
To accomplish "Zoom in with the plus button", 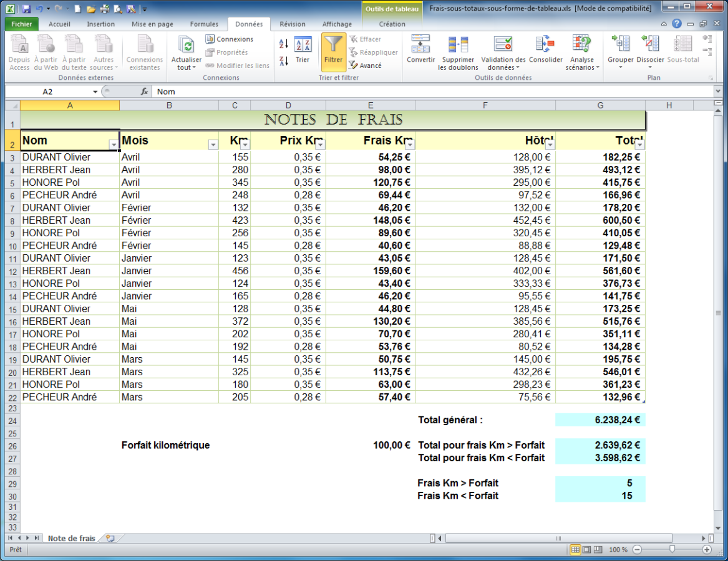I will point(707,549).
